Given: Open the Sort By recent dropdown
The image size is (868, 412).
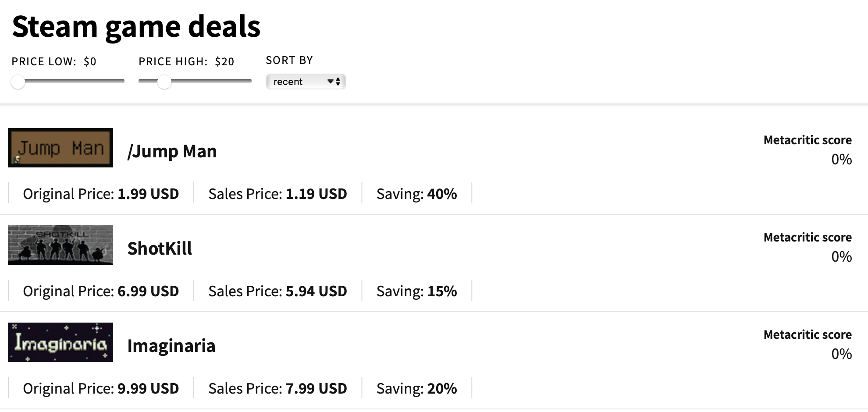Looking at the screenshot, I should click(x=306, y=82).
